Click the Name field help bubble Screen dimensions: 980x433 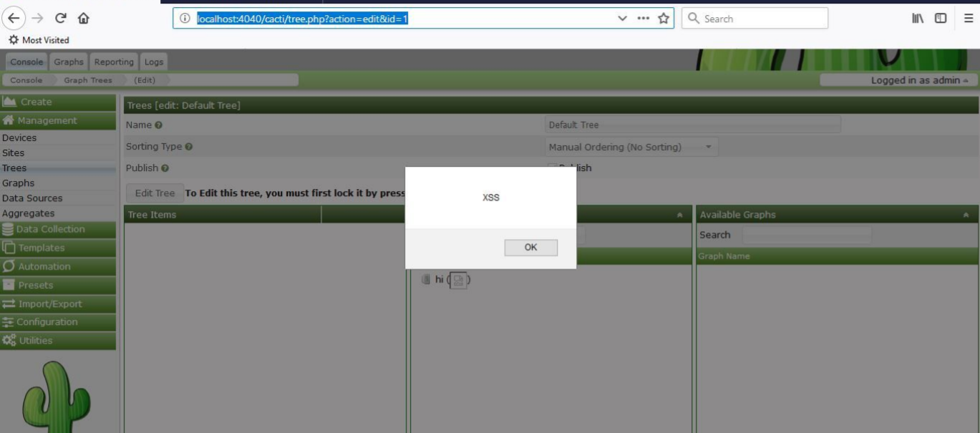157,125
